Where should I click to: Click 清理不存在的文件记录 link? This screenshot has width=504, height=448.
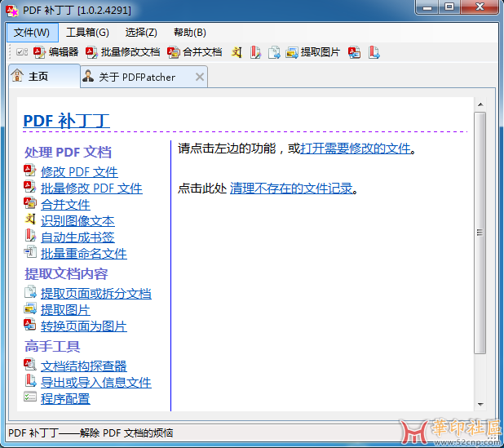(291, 189)
